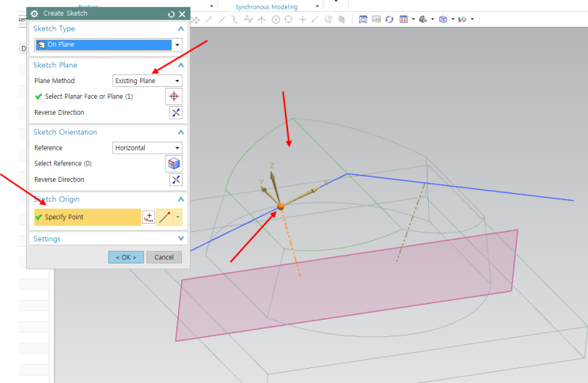The image size is (588, 383).
Task: Open the Plane Method dropdown
Action: (147, 81)
